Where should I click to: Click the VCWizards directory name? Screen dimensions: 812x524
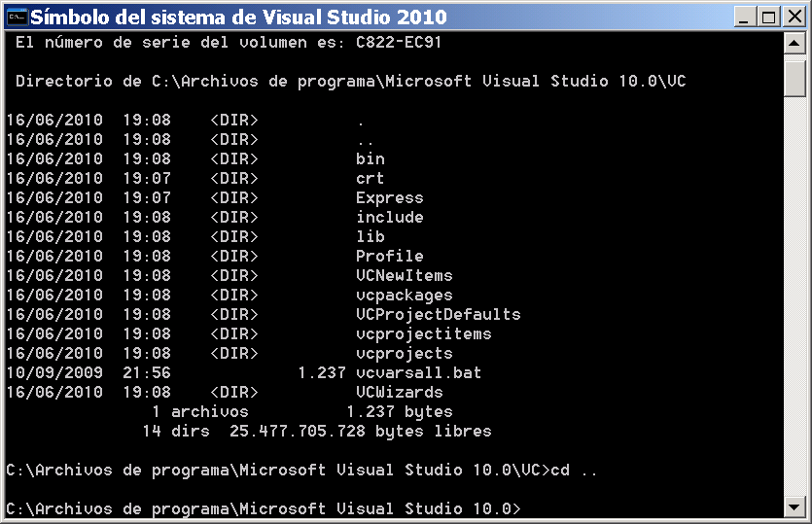point(400,392)
